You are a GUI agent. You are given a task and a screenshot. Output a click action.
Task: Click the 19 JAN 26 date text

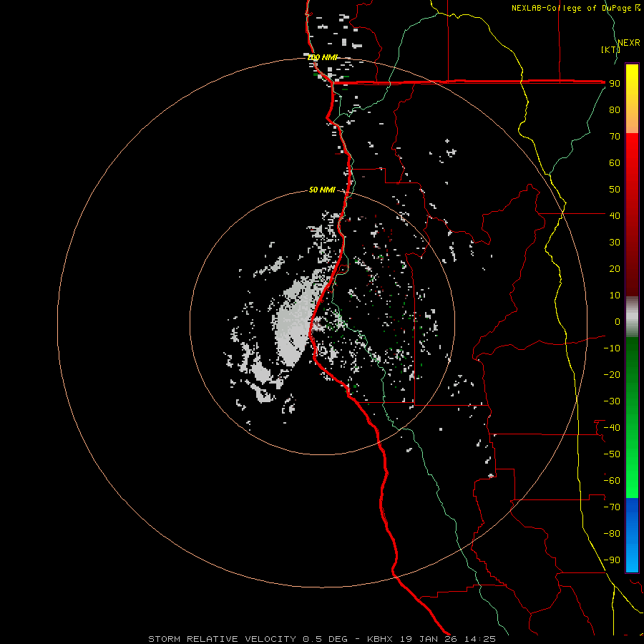429,639
